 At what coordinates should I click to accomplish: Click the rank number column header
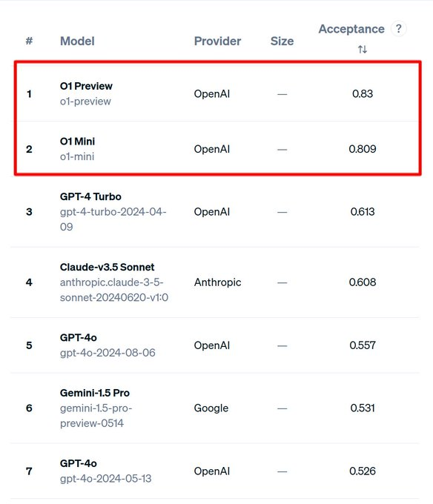pyautogui.click(x=29, y=41)
